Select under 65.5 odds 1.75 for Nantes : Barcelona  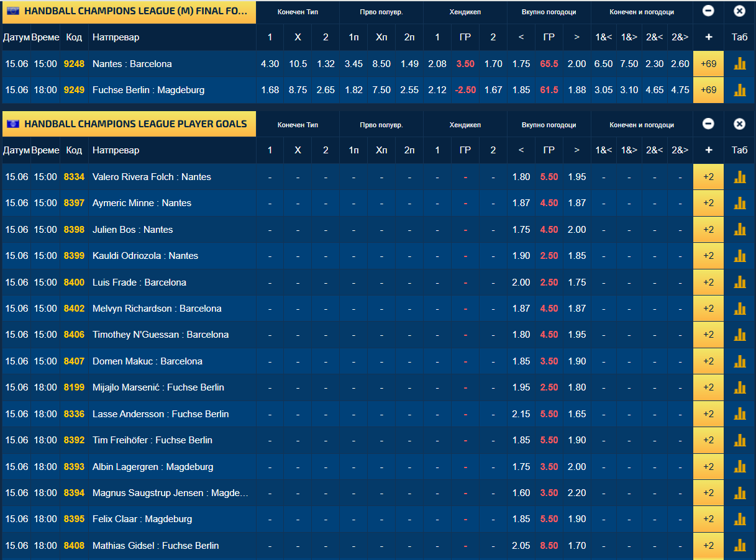click(521, 64)
